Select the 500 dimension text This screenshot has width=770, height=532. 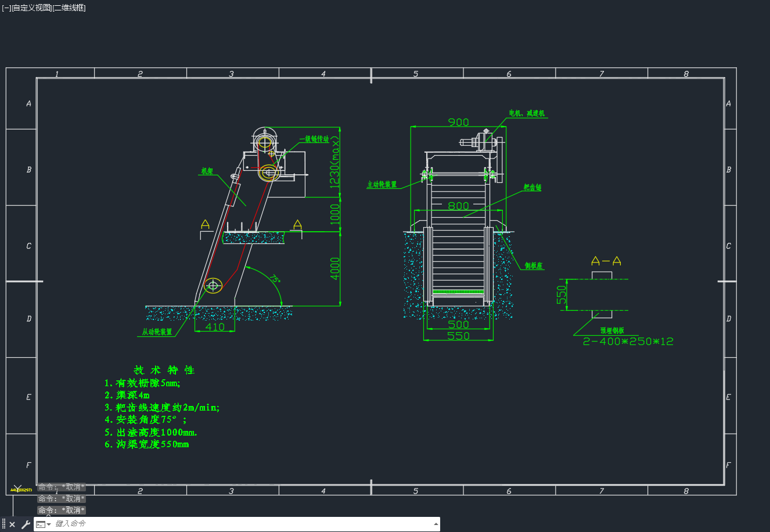point(458,325)
